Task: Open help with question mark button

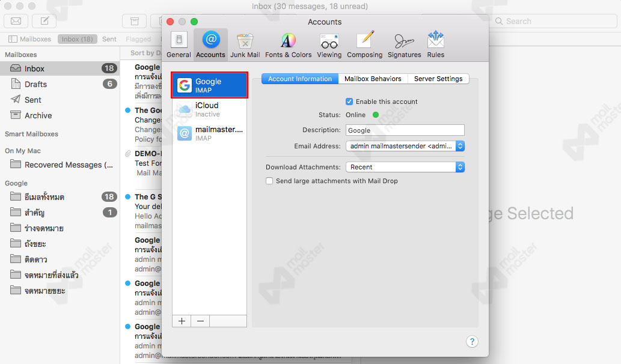Action: [x=472, y=341]
